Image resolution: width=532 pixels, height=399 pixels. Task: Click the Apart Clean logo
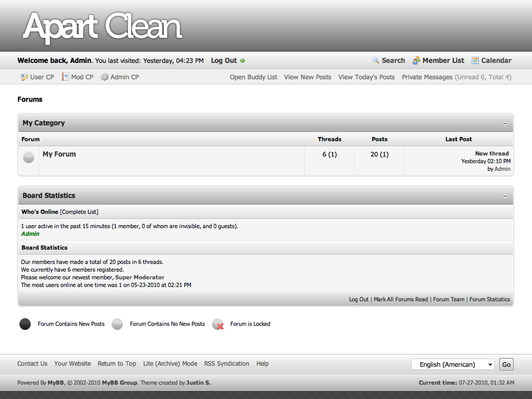(102, 27)
